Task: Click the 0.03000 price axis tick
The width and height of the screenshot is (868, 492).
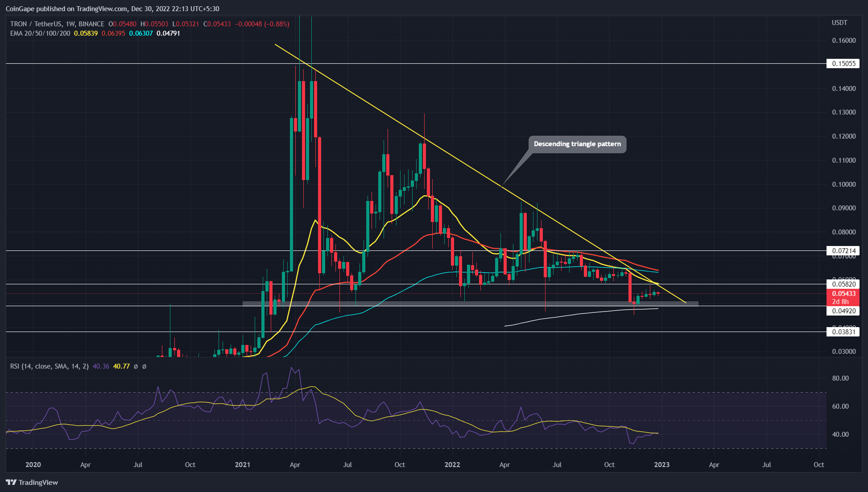Action: pyautogui.click(x=844, y=351)
